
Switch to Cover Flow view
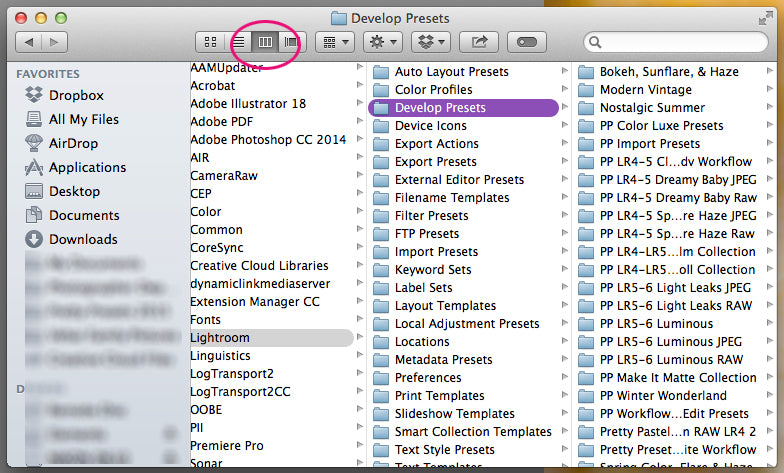click(291, 42)
